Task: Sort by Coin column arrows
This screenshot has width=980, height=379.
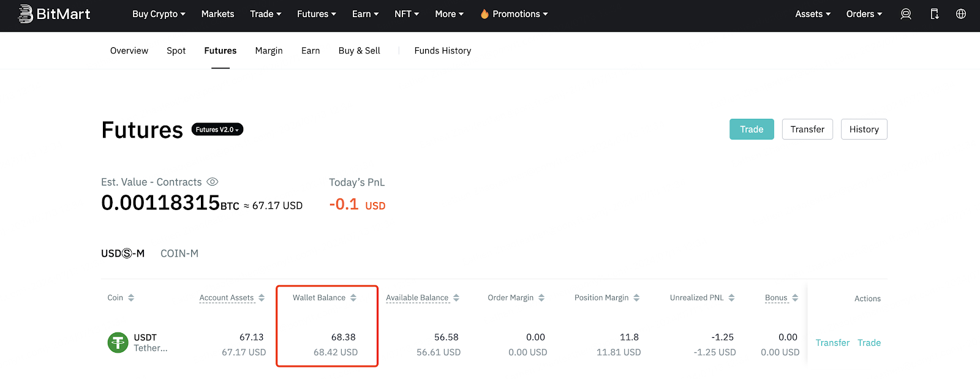Action: point(131,298)
